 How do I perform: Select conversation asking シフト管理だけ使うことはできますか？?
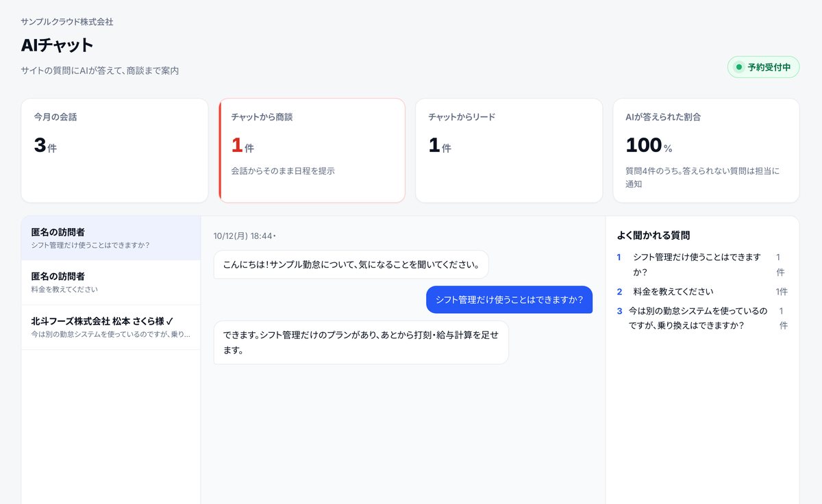pyautogui.click(x=111, y=238)
